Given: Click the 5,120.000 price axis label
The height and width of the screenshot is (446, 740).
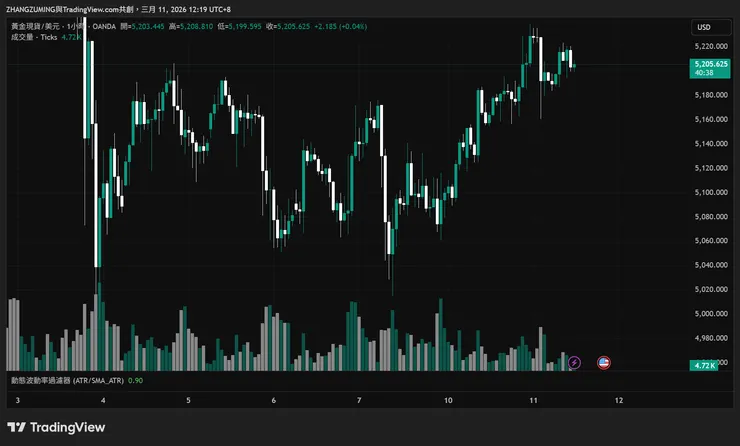Looking at the screenshot, I should coord(711,168).
